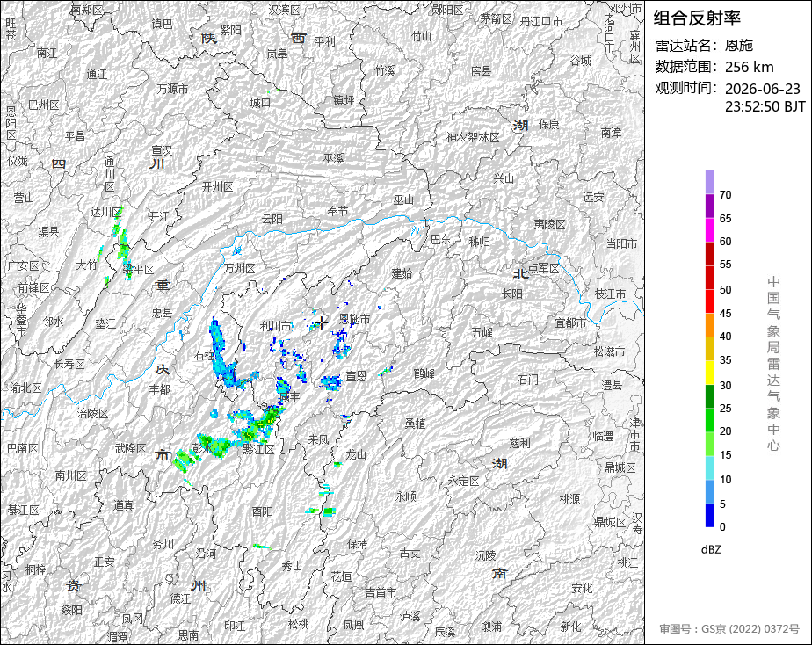Pick the deep blue swatch between 0 and 5
The height and width of the screenshot is (645, 812).
pyautogui.click(x=710, y=515)
